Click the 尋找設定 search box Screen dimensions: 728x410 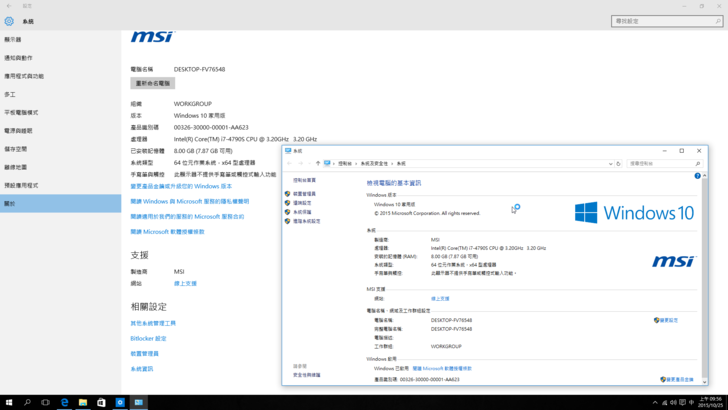(x=665, y=20)
